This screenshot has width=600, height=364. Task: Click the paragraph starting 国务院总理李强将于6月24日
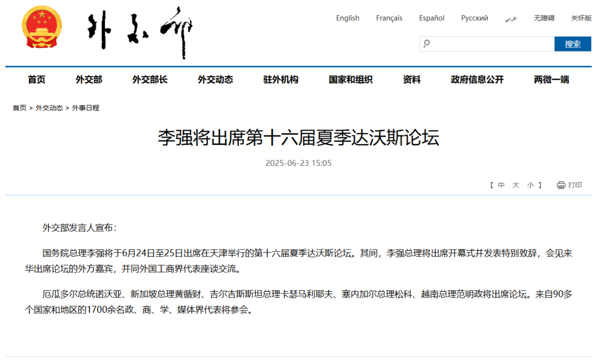point(298,261)
